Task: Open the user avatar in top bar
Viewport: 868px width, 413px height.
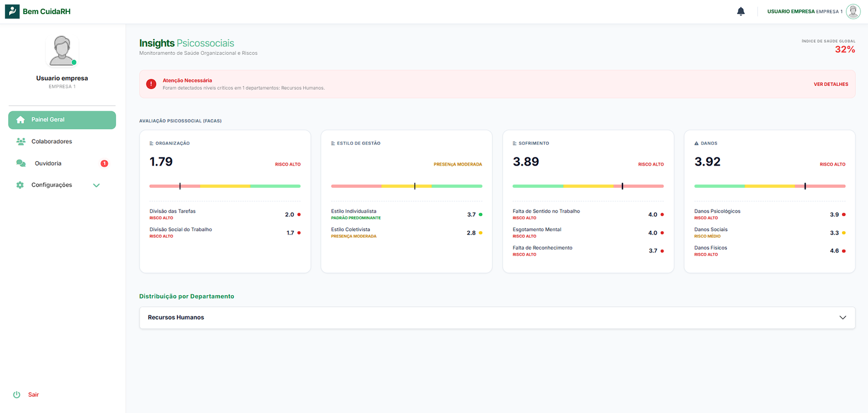Action: 853,11
